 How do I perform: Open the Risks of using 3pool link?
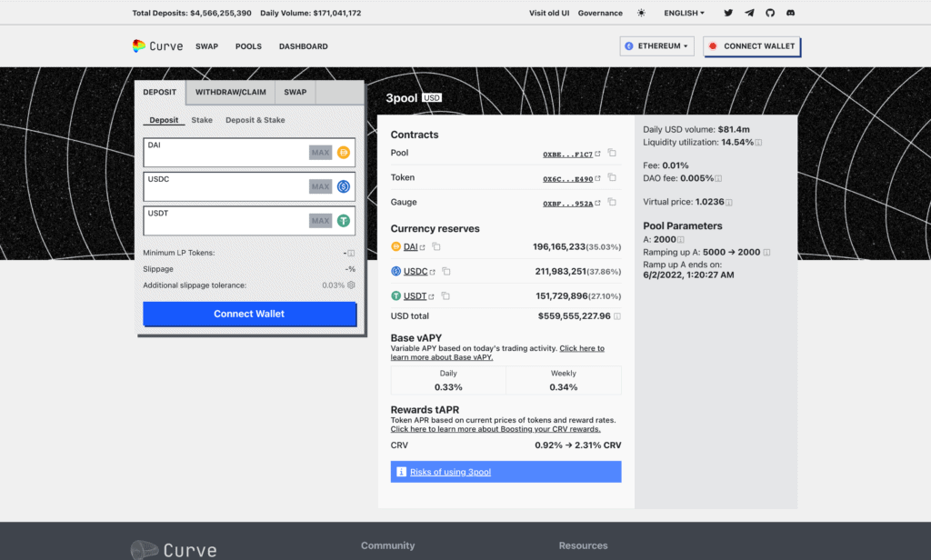click(x=450, y=472)
